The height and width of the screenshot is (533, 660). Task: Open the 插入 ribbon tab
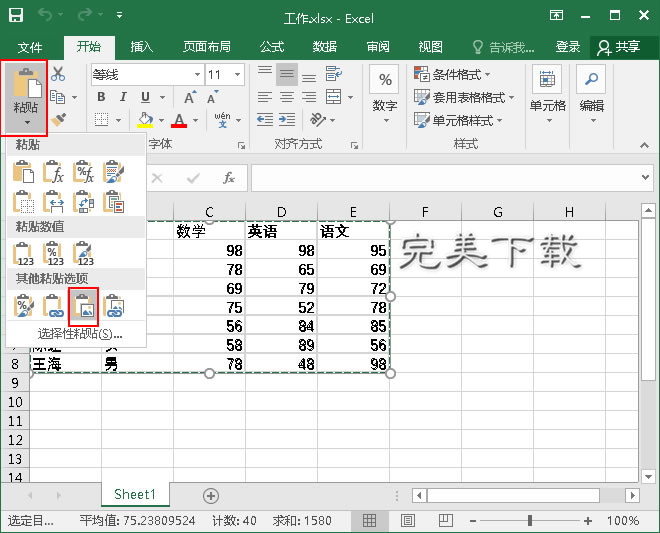tap(142, 47)
